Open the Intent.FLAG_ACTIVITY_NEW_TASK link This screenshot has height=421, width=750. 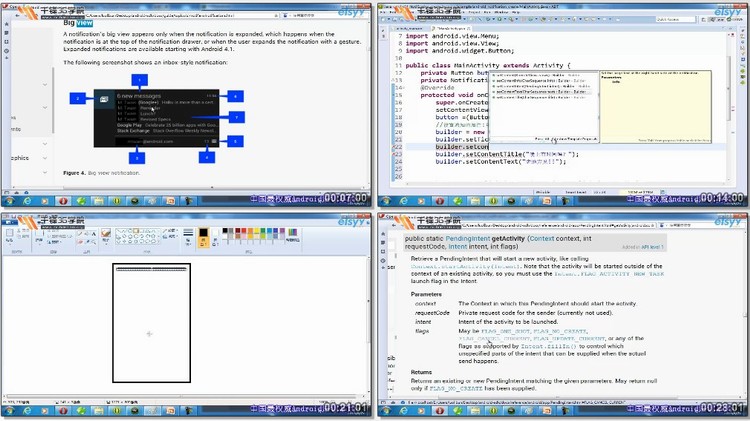pos(609,274)
